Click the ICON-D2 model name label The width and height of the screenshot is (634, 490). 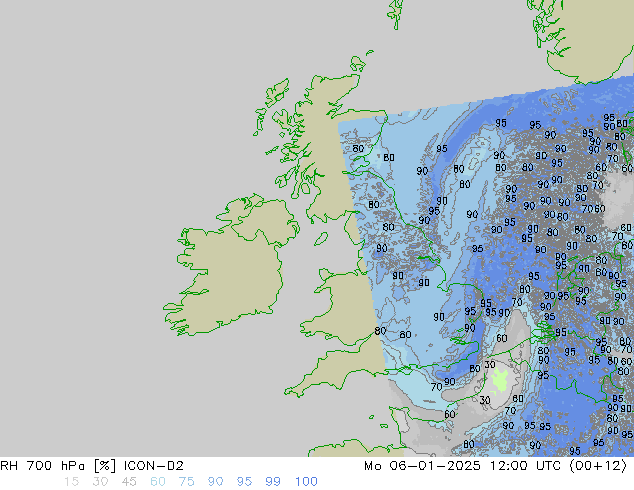click(154, 466)
